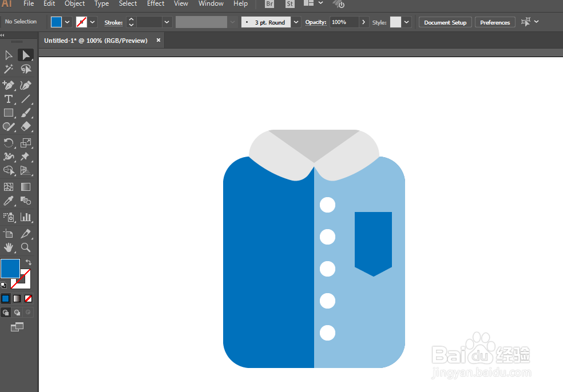The height and width of the screenshot is (392, 563).
Task: Select the Perspective Grid tool
Action: [26, 170]
